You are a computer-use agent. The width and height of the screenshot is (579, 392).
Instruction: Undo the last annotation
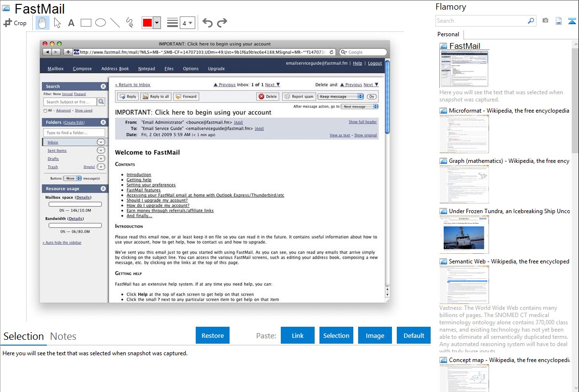click(x=207, y=23)
